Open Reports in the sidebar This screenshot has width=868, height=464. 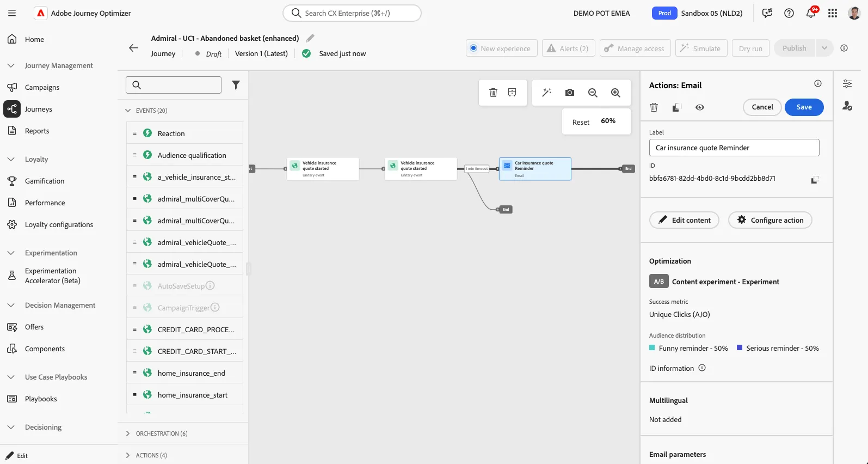(37, 131)
